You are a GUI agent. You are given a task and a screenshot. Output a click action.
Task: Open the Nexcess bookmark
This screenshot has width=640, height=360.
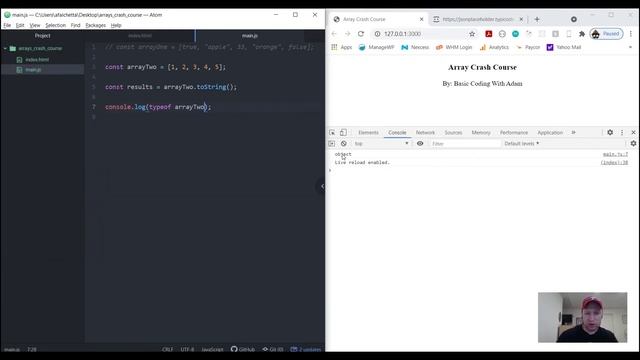(415, 47)
